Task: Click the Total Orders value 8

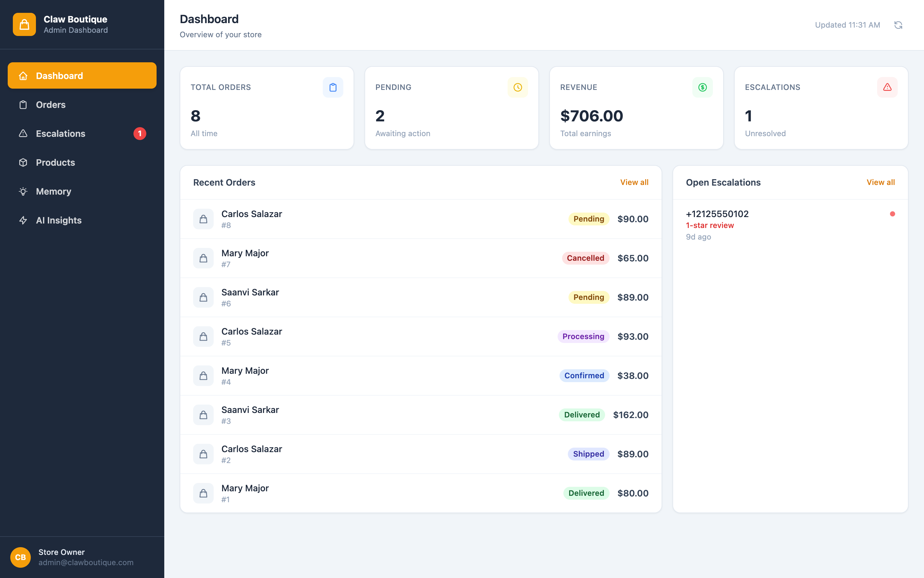Action: 195,116
